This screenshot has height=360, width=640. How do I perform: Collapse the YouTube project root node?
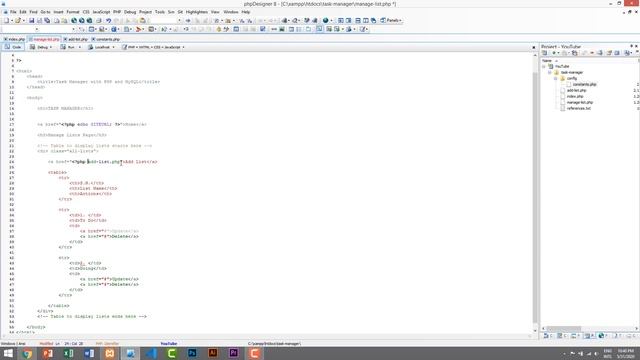[x=544, y=67]
